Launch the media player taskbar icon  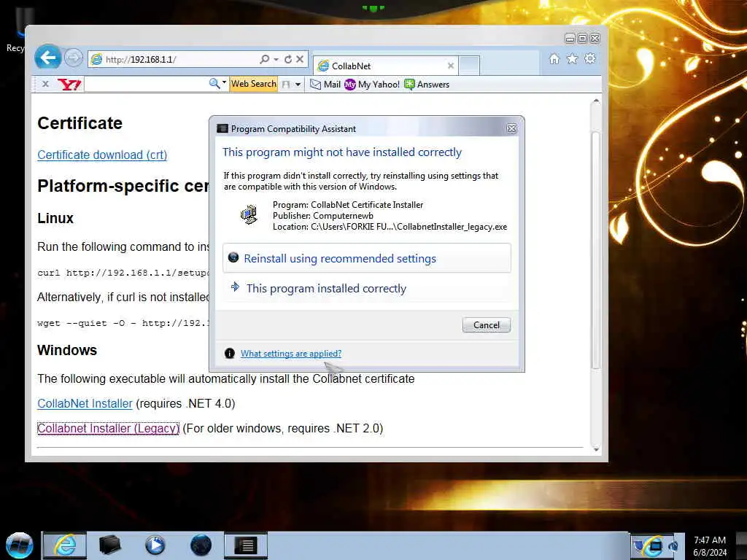tap(155, 545)
